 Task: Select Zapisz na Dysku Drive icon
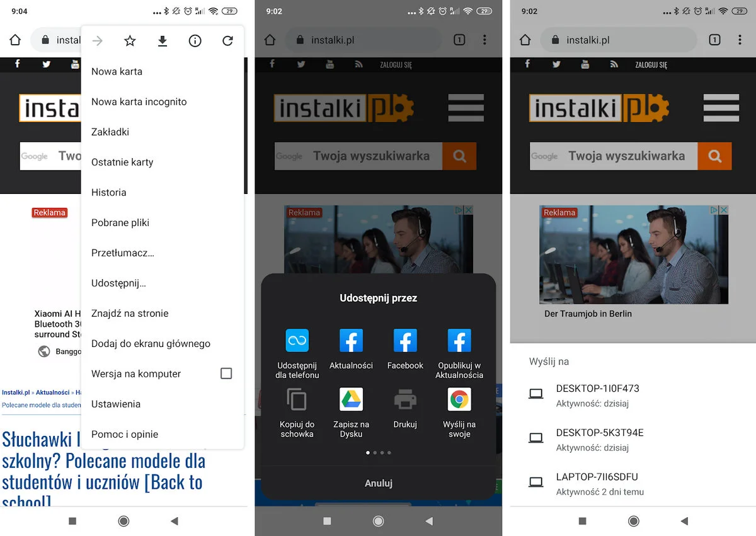tap(351, 400)
